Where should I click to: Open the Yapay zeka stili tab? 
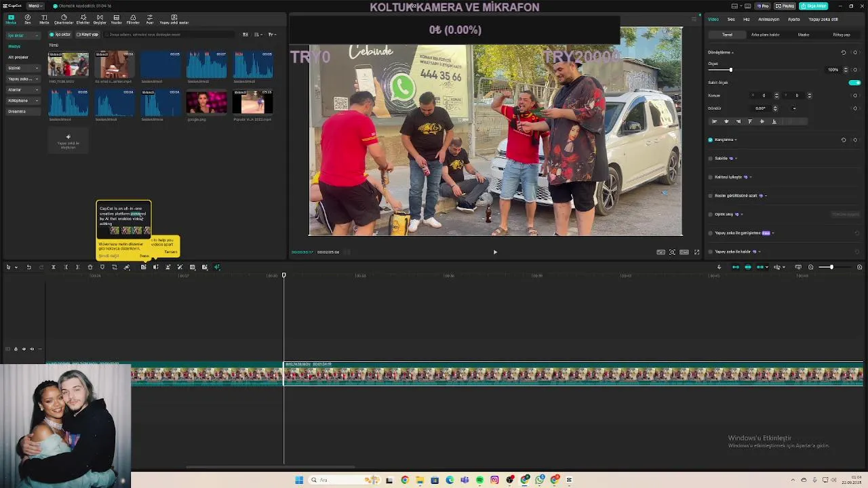pyautogui.click(x=823, y=19)
